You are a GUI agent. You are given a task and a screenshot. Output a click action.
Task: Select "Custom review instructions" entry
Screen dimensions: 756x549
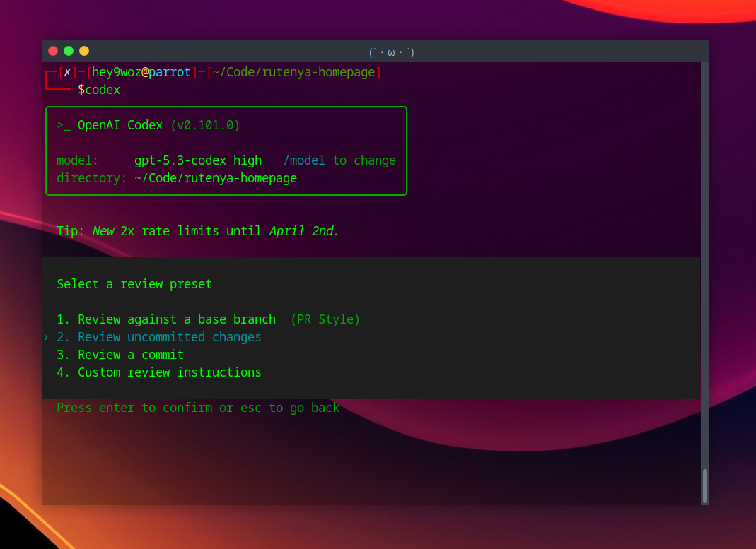[169, 372]
